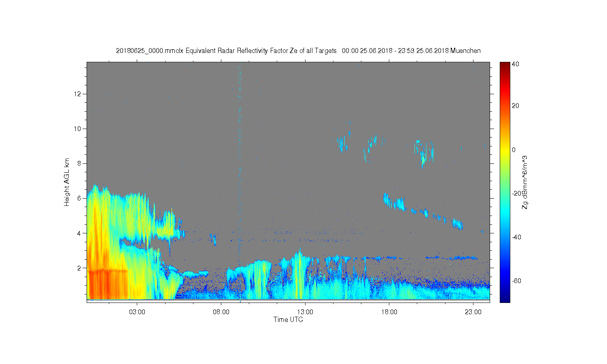The height and width of the screenshot is (364, 607).
Task: Click the '13:00' time axis label
Action: point(305,312)
